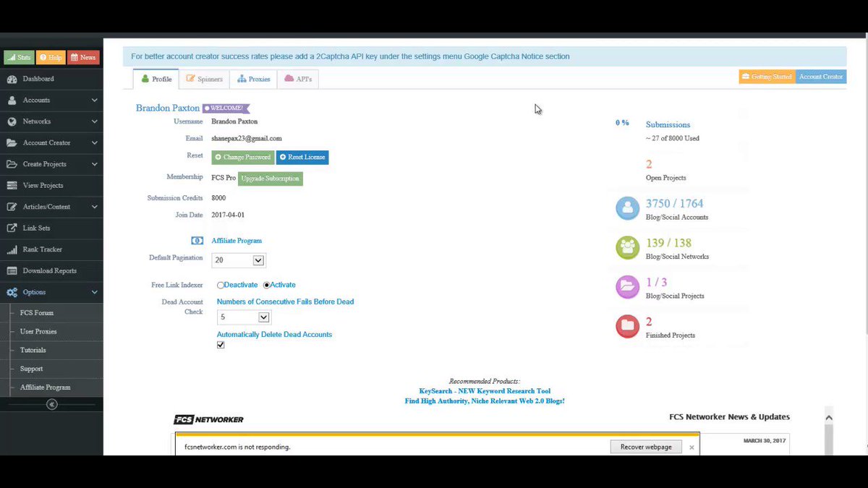Click the Upgrade Subscription button

pyautogui.click(x=271, y=179)
